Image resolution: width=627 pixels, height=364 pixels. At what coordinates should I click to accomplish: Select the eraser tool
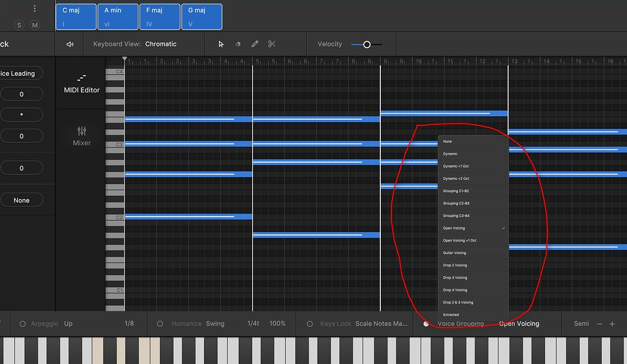(238, 44)
